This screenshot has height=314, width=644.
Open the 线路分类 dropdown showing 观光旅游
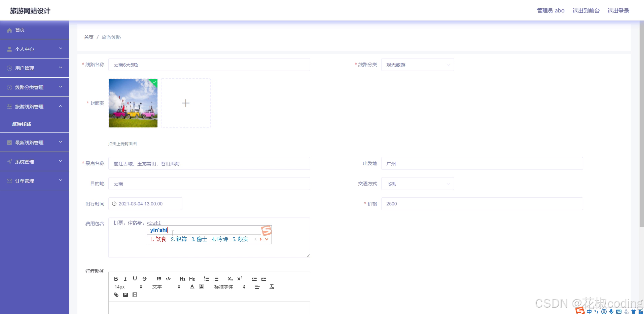pos(418,65)
